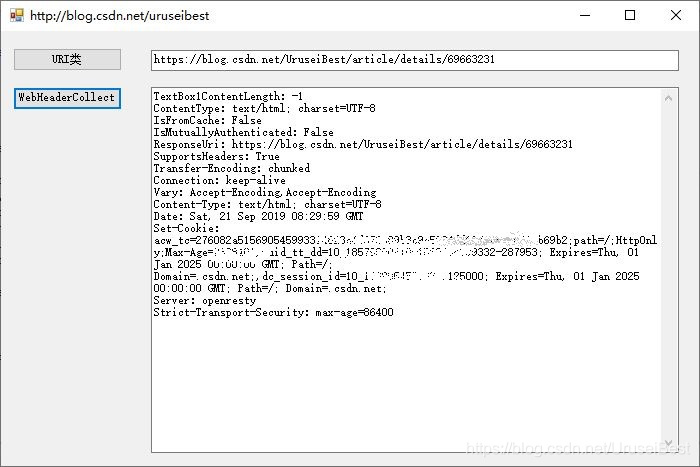Close the window
The height and width of the screenshot is (467, 700).
point(676,16)
